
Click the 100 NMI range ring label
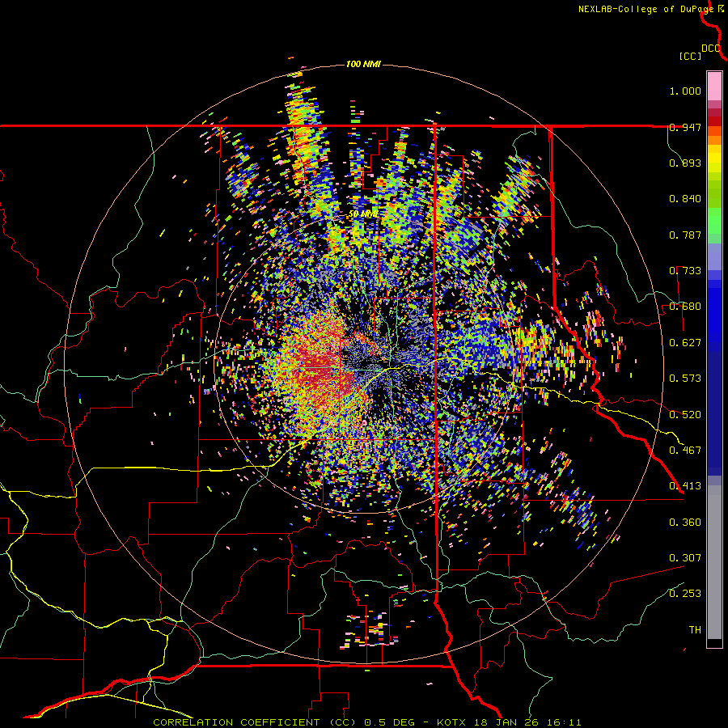(363, 64)
